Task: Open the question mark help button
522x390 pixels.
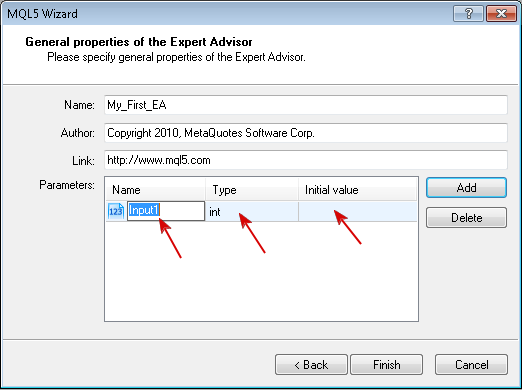Action: pyautogui.click(x=468, y=14)
